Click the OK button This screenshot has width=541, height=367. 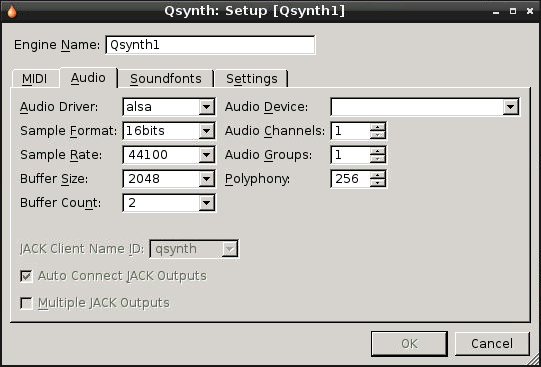(x=409, y=344)
